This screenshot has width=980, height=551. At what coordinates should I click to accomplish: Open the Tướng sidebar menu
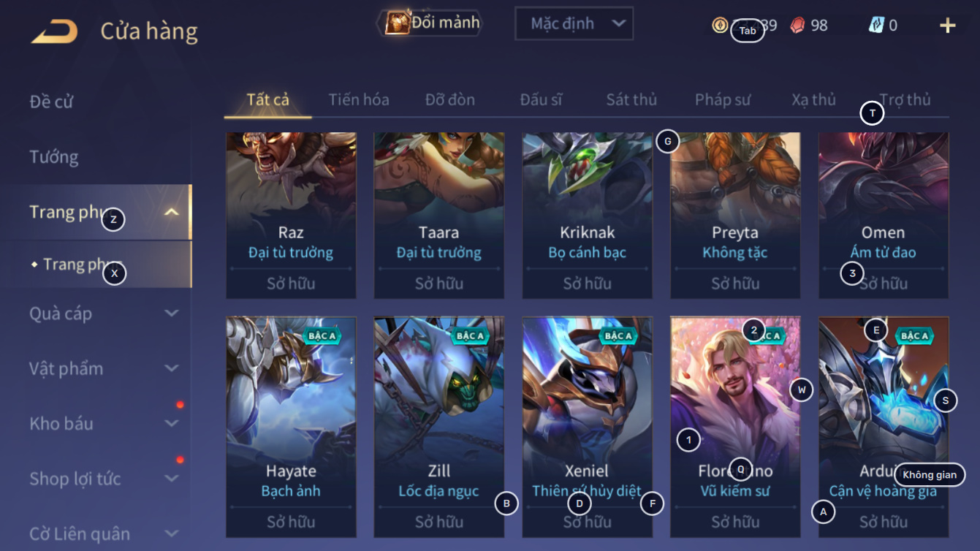[54, 157]
